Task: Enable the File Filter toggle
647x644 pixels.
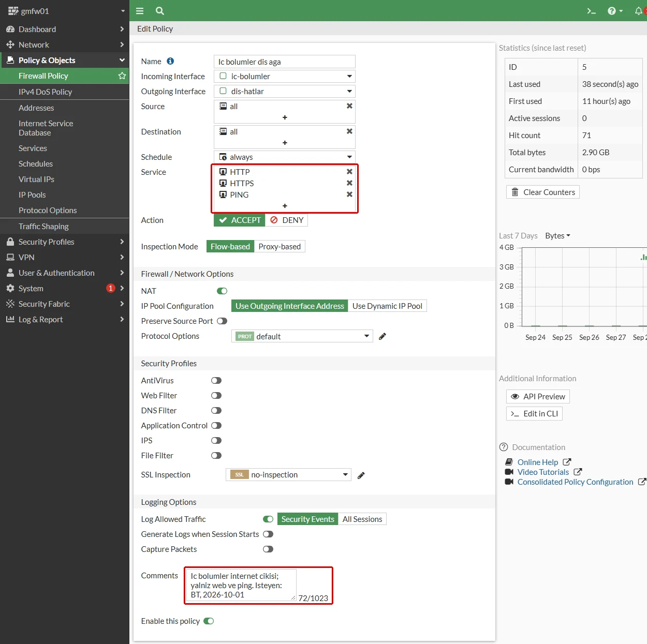Action: [x=216, y=456]
